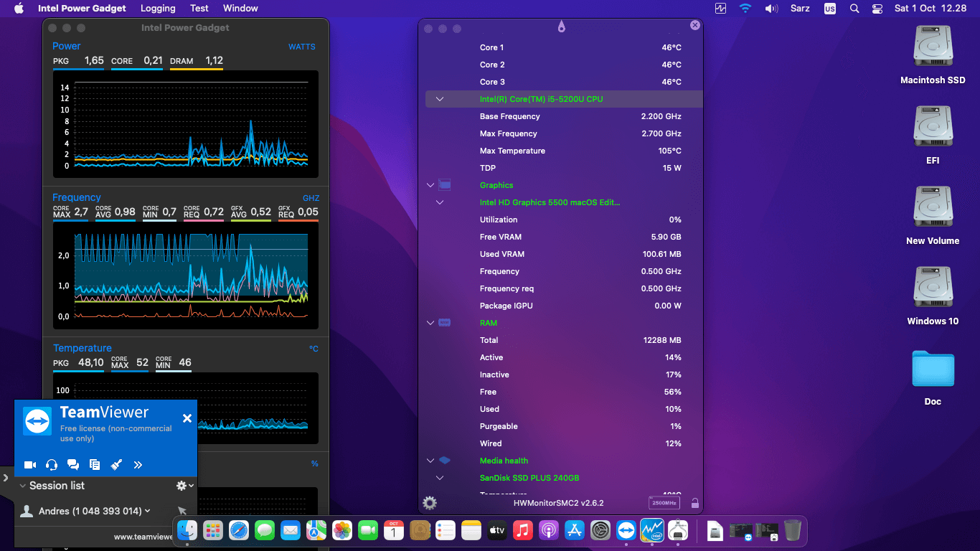This screenshot has height=551, width=980.
Task: Open Finder from the Dock
Action: 187,530
